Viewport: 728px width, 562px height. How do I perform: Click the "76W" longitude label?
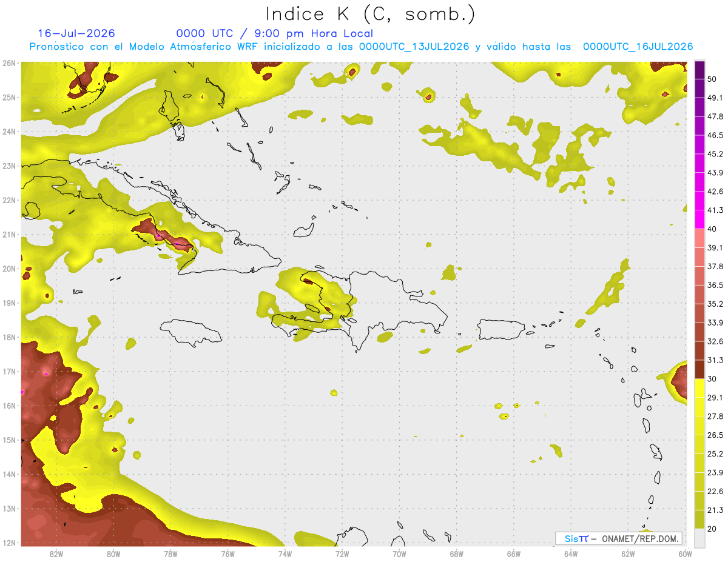[x=227, y=554]
